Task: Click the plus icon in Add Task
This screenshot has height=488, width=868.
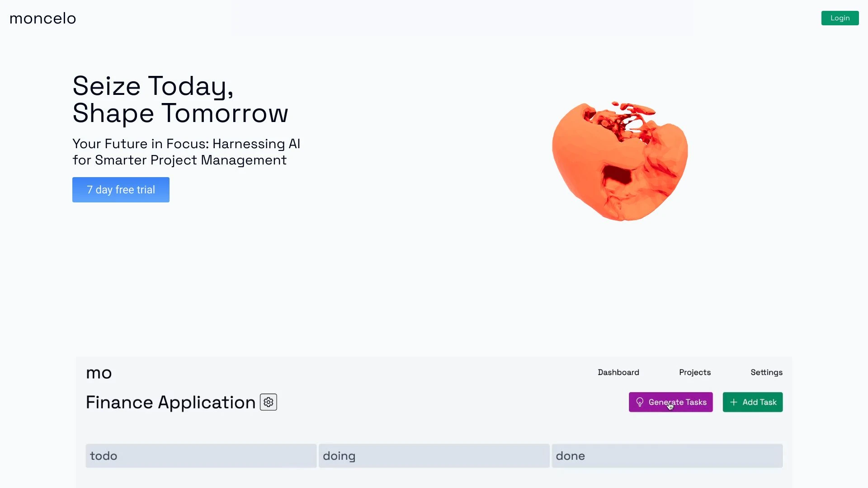Action: click(733, 402)
